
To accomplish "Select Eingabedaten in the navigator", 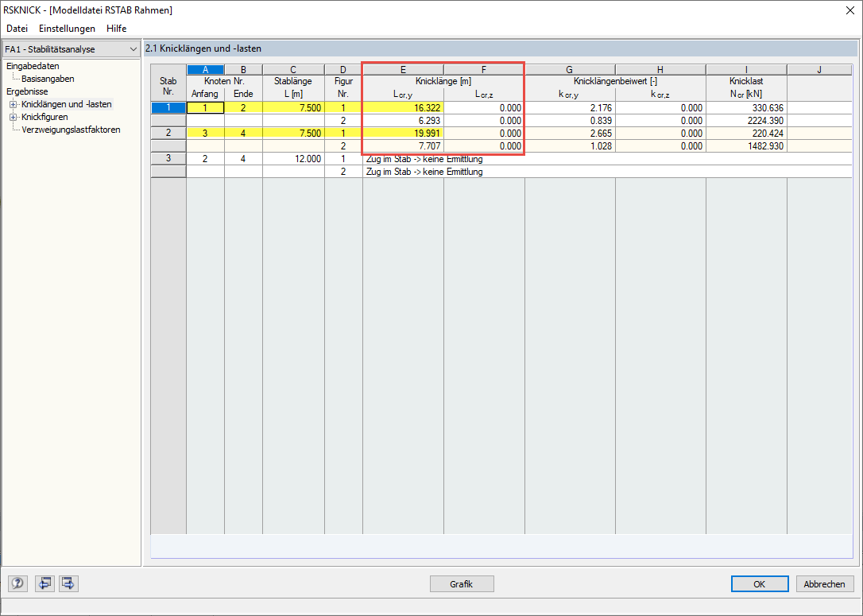I will point(33,66).
